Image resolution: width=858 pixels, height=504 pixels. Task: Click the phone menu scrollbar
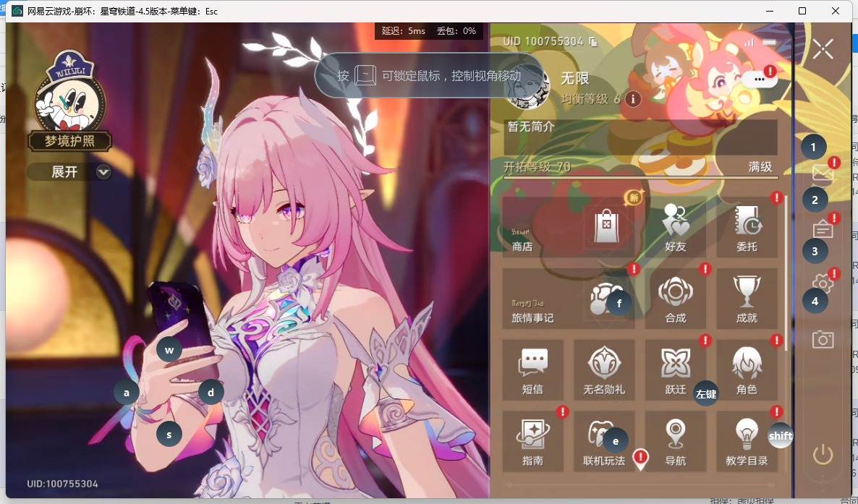(786, 273)
